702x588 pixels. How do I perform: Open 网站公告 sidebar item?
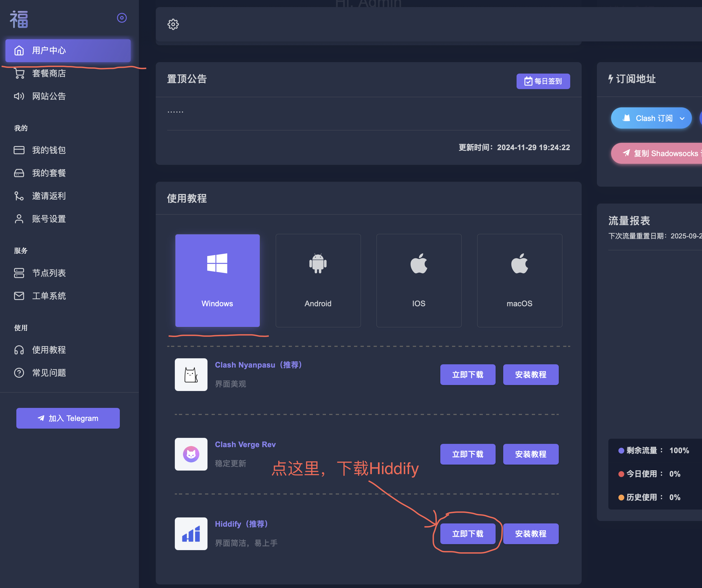[x=49, y=96]
